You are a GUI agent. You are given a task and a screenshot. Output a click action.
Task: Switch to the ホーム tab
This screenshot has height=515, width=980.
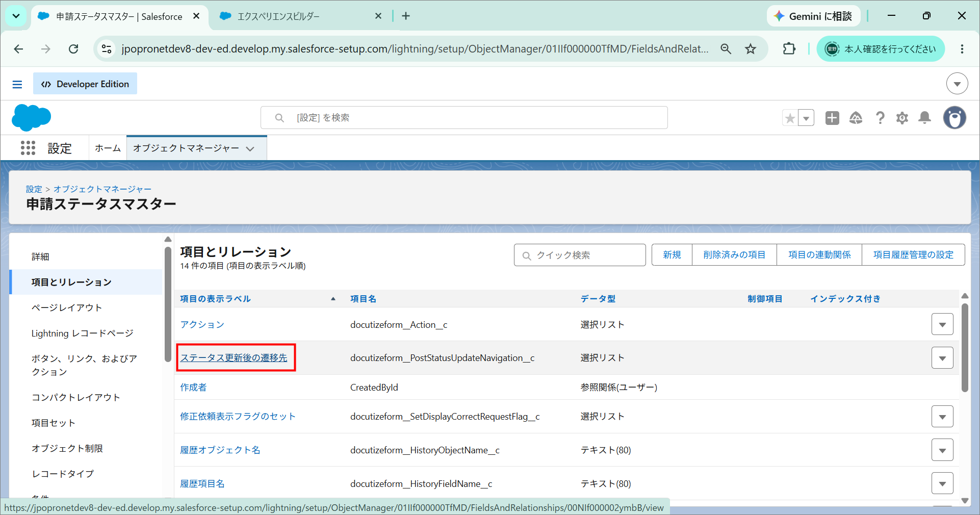[108, 148]
